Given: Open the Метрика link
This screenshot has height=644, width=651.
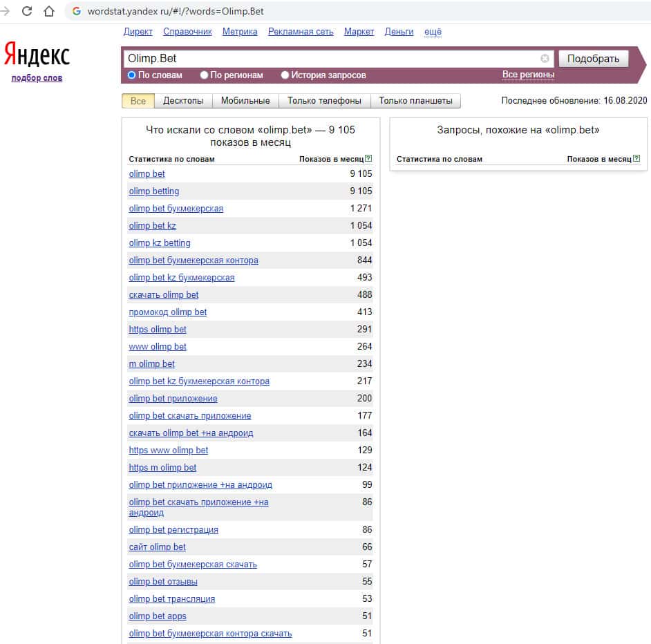Looking at the screenshot, I should tap(240, 32).
